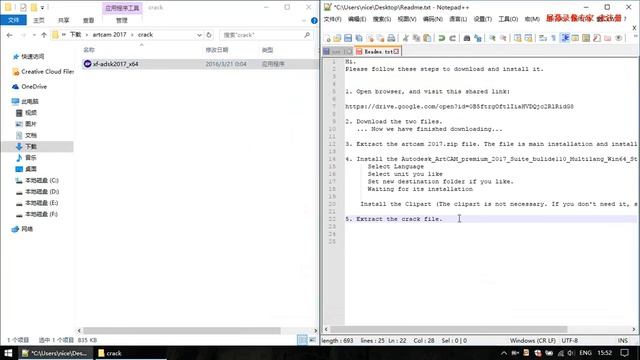Select the 主页 ribbon tab in Explorer

point(39,20)
